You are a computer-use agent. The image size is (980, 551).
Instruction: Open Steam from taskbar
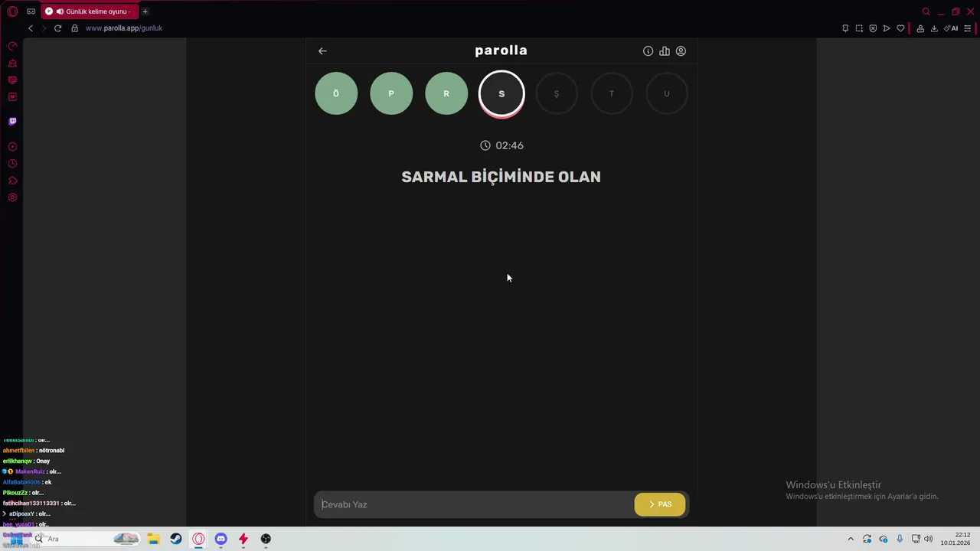coord(176,539)
